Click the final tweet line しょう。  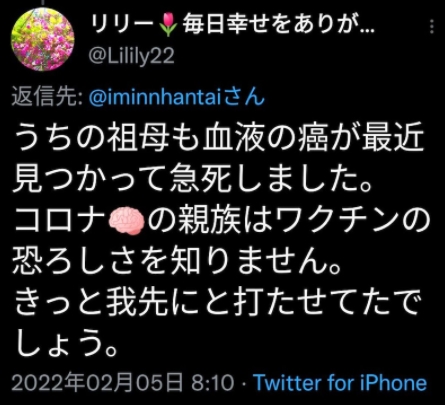tap(66, 345)
